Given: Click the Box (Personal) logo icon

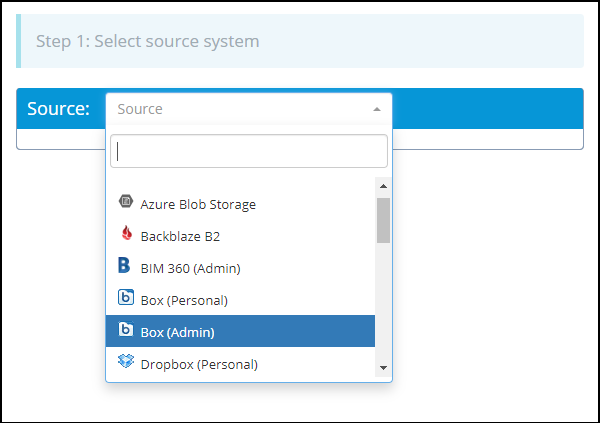Looking at the screenshot, I should [126, 299].
